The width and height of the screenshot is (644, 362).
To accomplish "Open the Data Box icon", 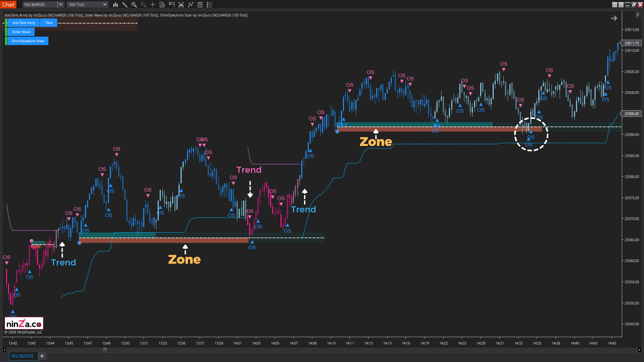I will tap(162, 5).
